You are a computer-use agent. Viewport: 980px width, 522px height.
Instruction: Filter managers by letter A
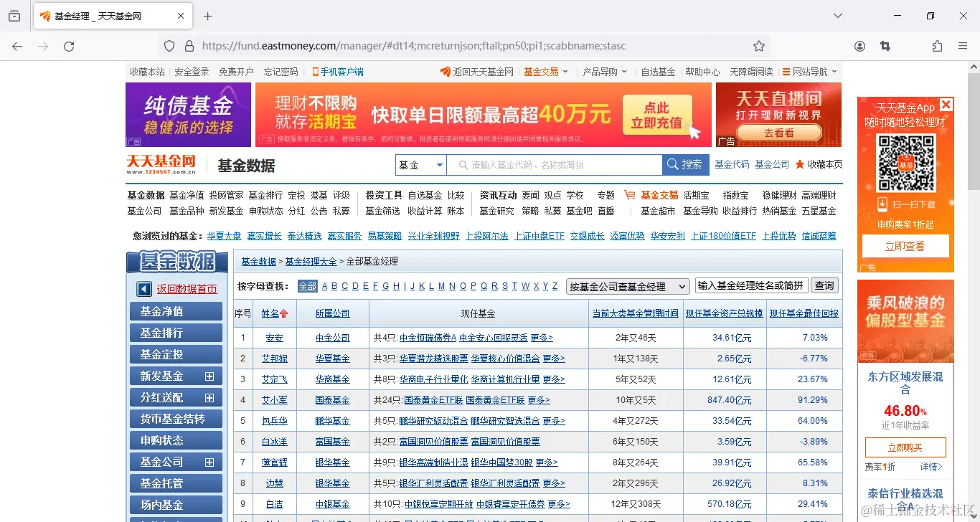coord(324,286)
